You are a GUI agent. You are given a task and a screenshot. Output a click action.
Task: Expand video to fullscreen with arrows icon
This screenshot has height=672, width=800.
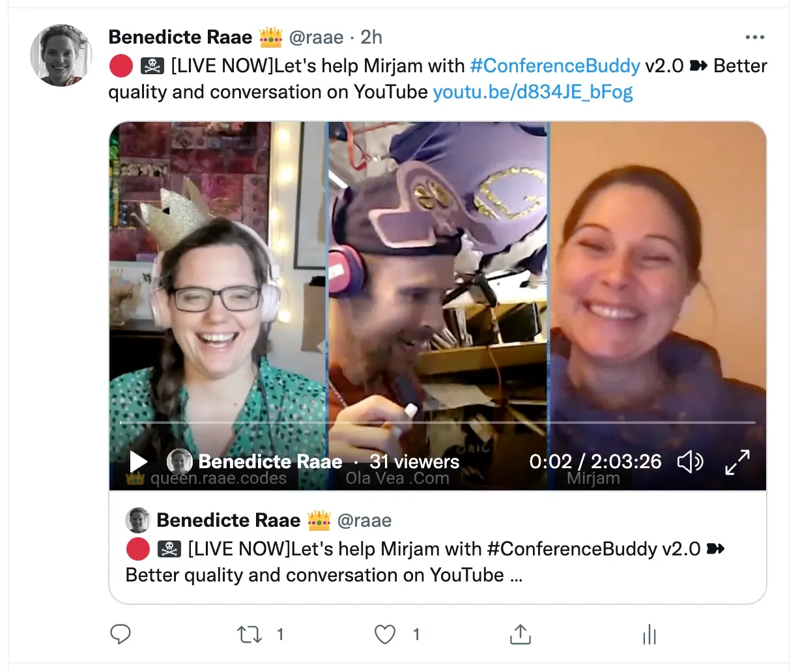[x=737, y=462]
